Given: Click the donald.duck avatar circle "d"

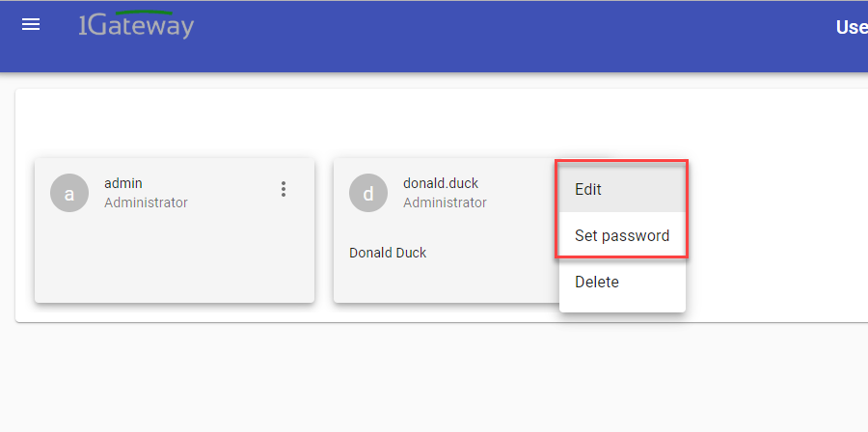Looking at the screenshot, I should (368, 193).
